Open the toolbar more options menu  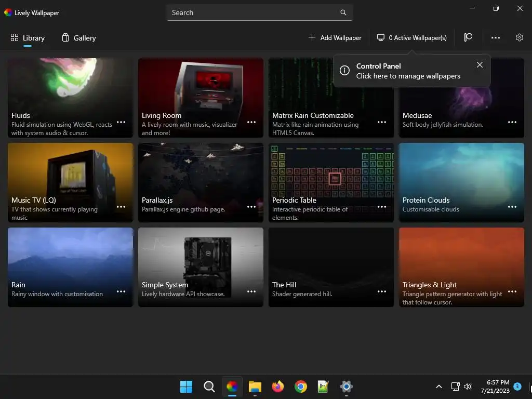[x=495, y=37]
